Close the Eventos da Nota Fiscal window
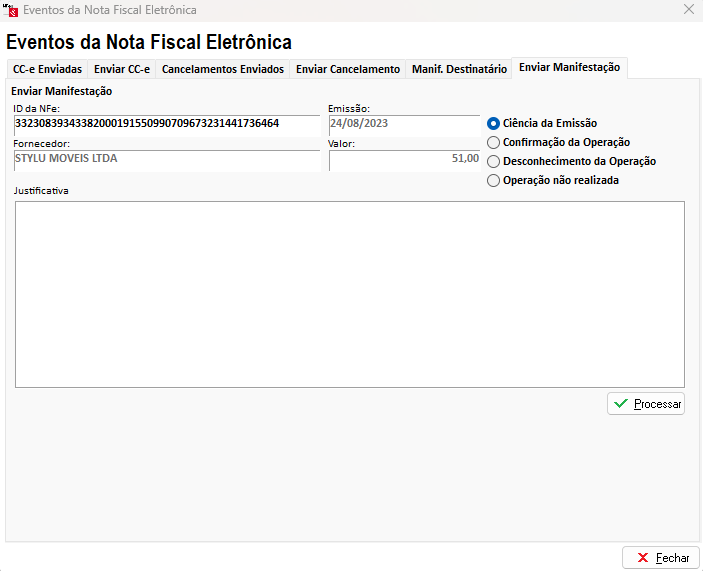 click(x=688, y=10)
